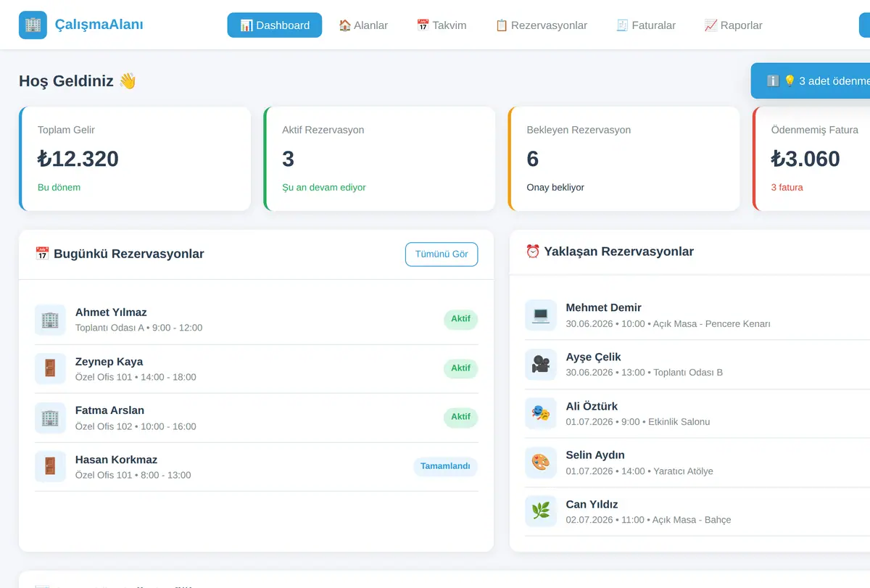The height and width of the screenshot is (588, 870).
Task: Select the Hasan Korkmaz reservation name
Action: 116,460
